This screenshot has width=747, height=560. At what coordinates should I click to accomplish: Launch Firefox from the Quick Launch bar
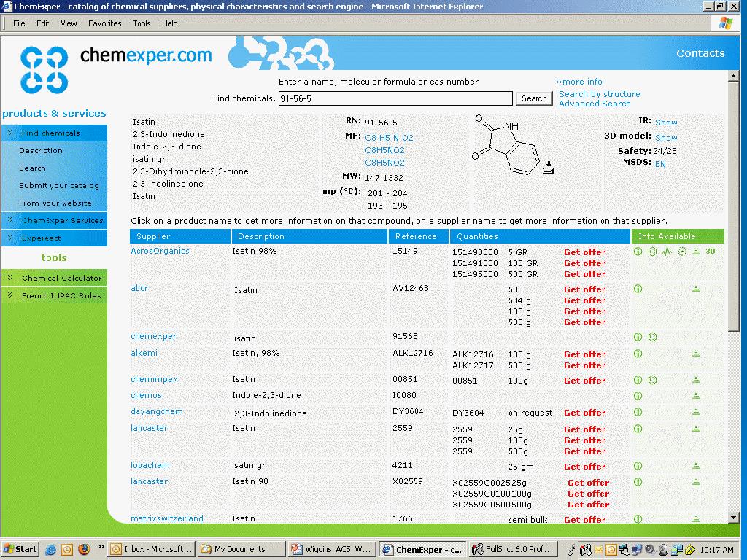pyautogui.click(x=83, y=550)
